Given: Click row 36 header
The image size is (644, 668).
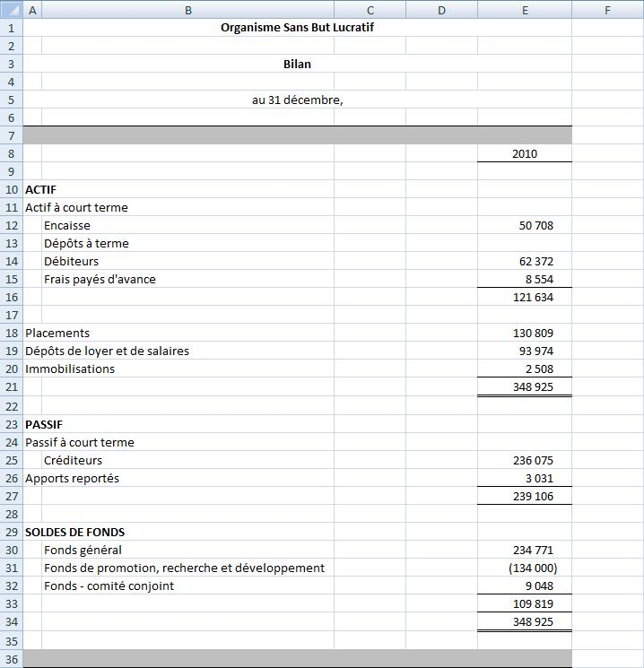Looking at the screenshot, I should pyautogui.click(x=11, y=658).
